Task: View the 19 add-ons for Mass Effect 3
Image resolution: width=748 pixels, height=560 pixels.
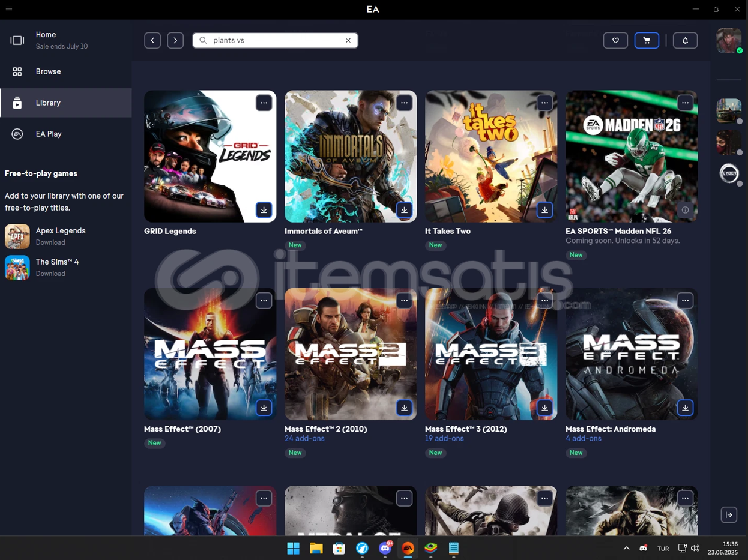Action: pyautogui.click(x=445, y=439)
